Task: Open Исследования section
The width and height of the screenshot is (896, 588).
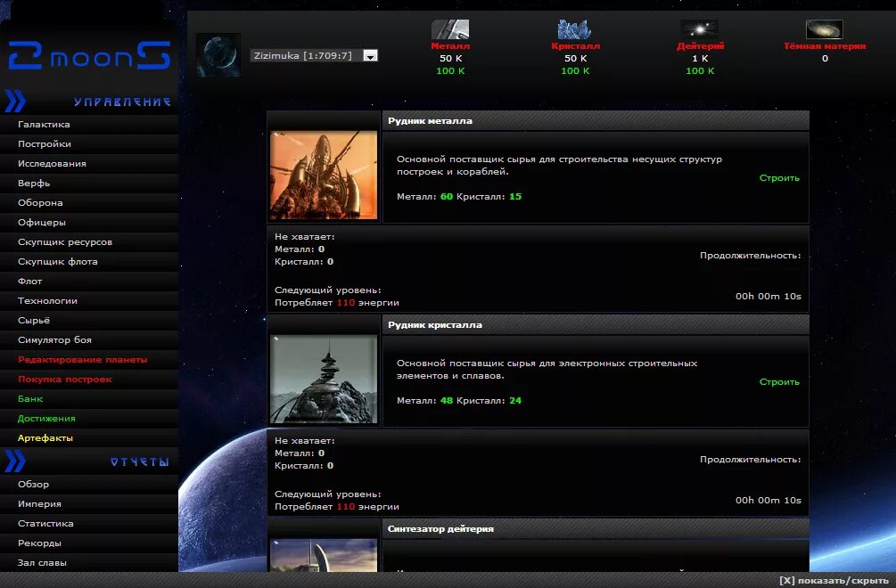Action: [x=52, y=163]
